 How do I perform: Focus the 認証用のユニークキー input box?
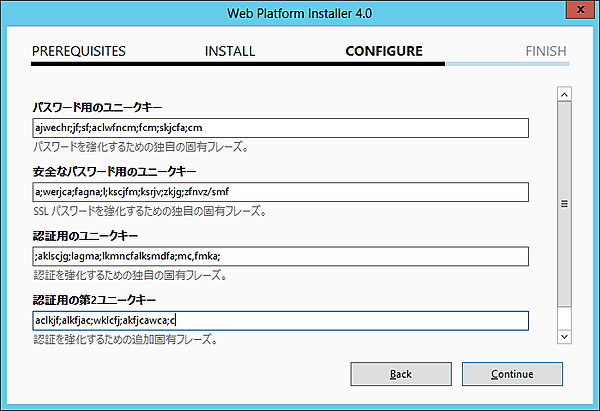(x=279, y=256)
